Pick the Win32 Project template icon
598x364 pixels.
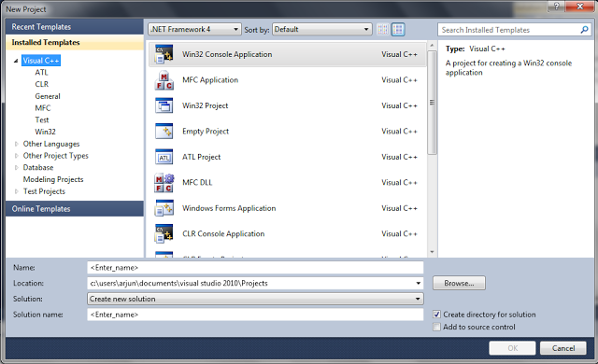pos(164,105)
